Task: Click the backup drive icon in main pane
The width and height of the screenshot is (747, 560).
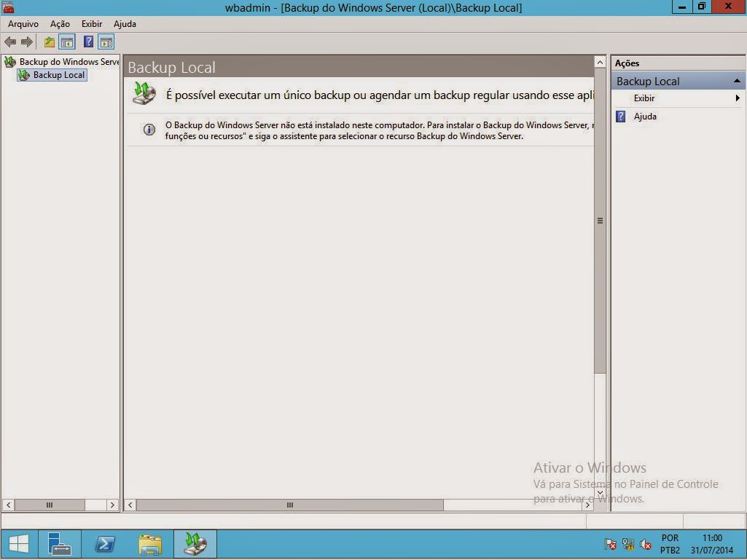Action: [144, 93]
